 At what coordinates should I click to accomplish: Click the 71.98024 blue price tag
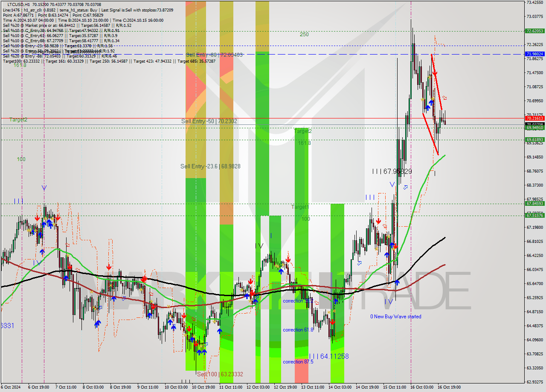(535, 54)
